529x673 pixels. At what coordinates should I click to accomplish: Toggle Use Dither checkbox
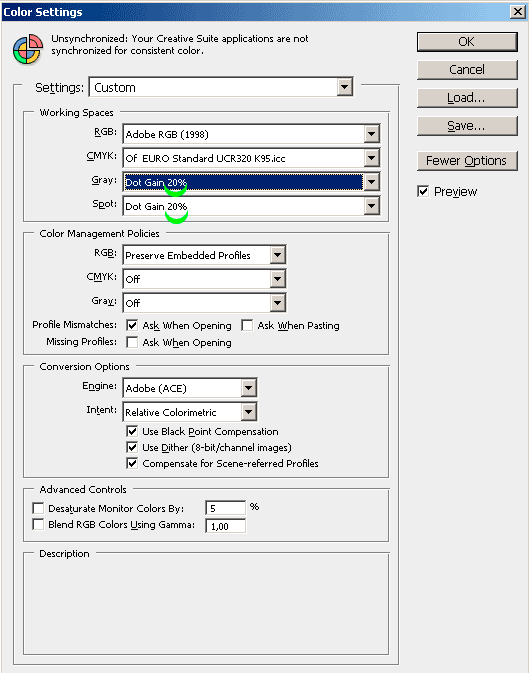click(x=132, y=448)
